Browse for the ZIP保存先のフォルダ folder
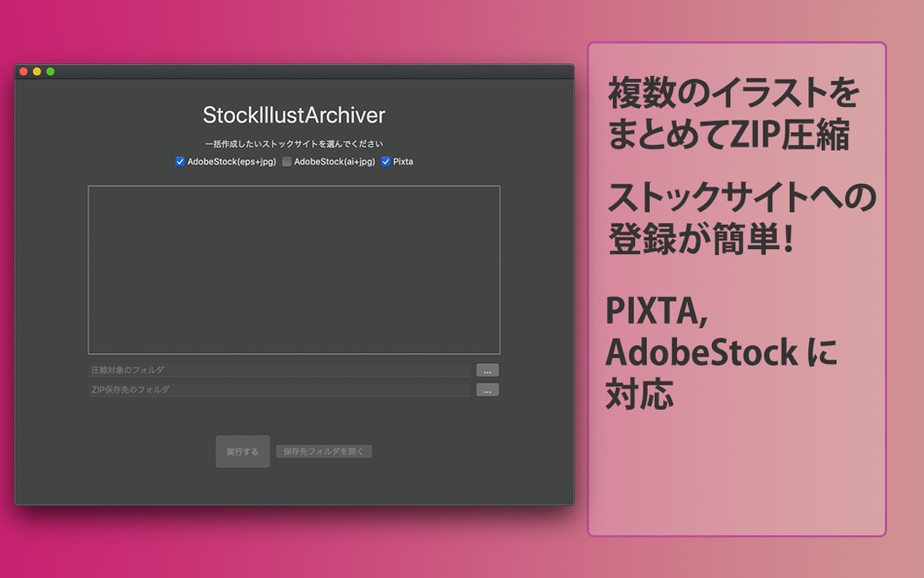The image size is (924, 578). [487, 390]
